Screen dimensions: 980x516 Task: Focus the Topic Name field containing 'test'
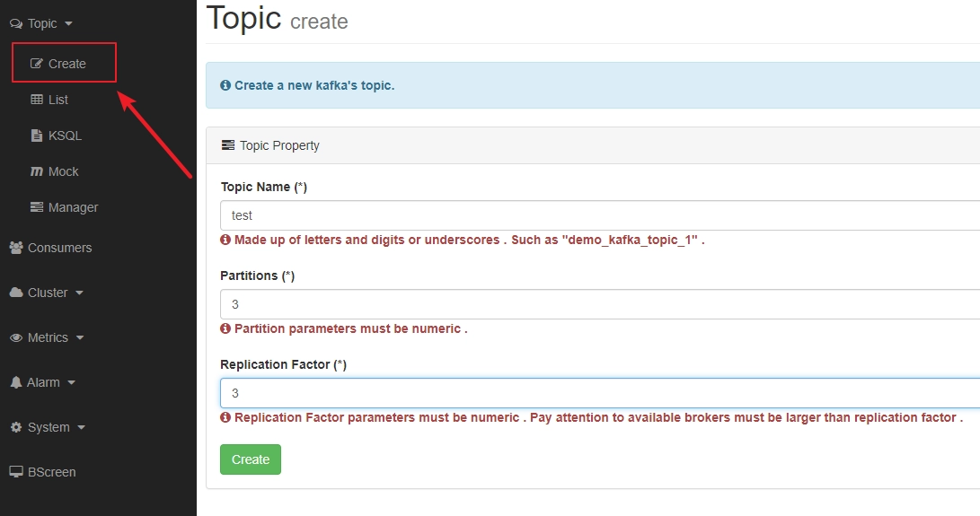[600, 215]
